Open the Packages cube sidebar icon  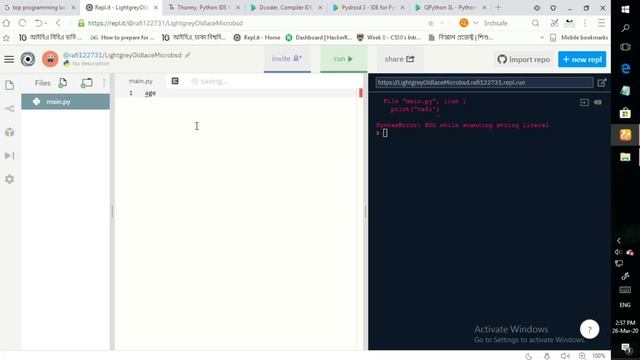click(9, 132)
